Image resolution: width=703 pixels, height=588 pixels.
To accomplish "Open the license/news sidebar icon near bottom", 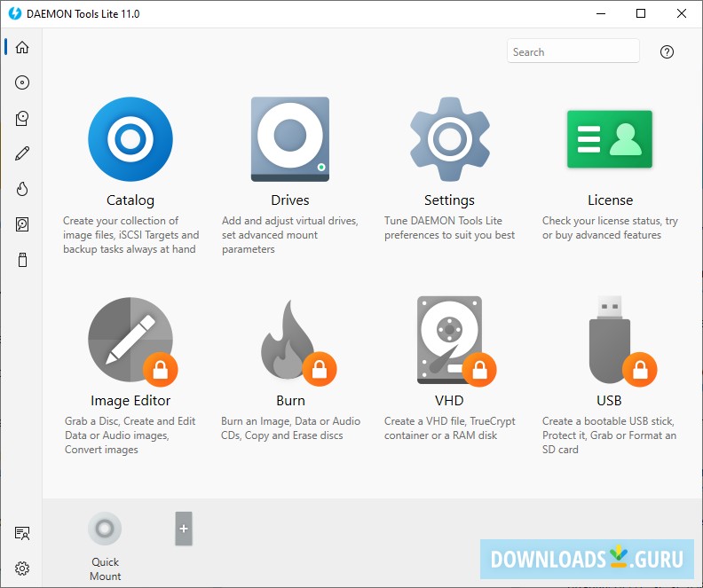I will click(22, 533).
